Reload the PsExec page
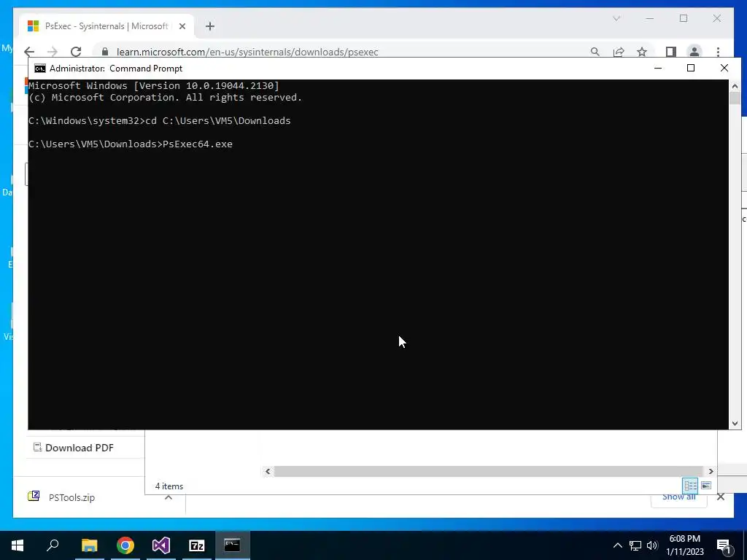This screenshot has width=747, height=560. pyautogui.click(x=76, y=52)
